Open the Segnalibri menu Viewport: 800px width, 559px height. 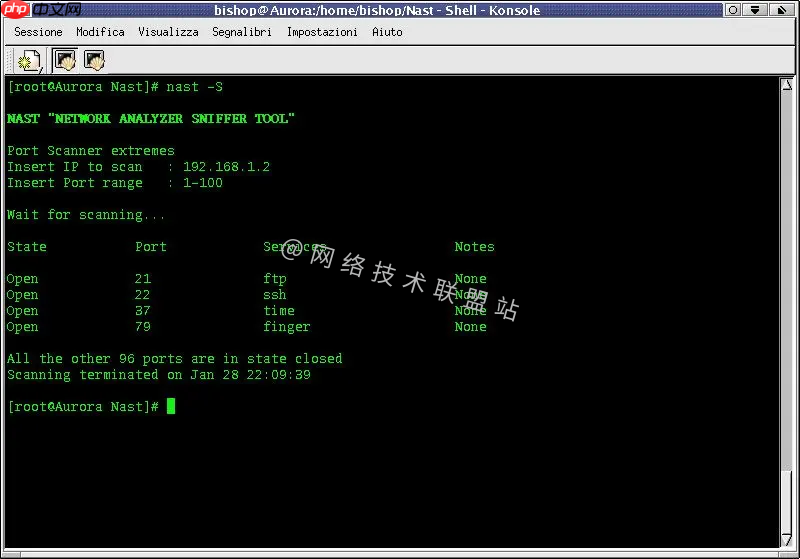(x=242, y=32)
